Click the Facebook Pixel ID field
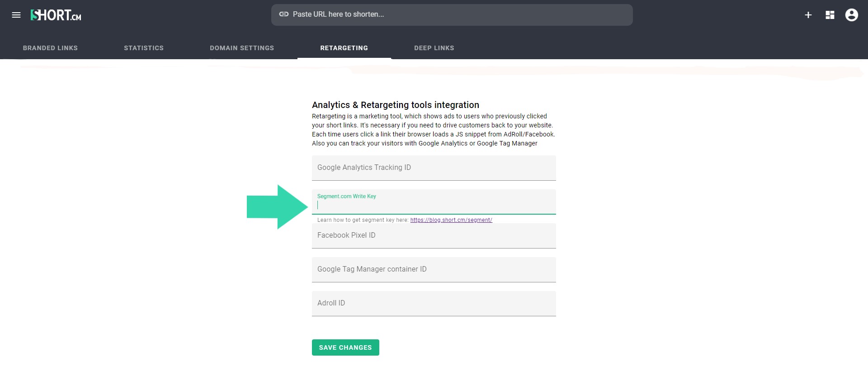 pyautogui.click(x=434, y=235)
